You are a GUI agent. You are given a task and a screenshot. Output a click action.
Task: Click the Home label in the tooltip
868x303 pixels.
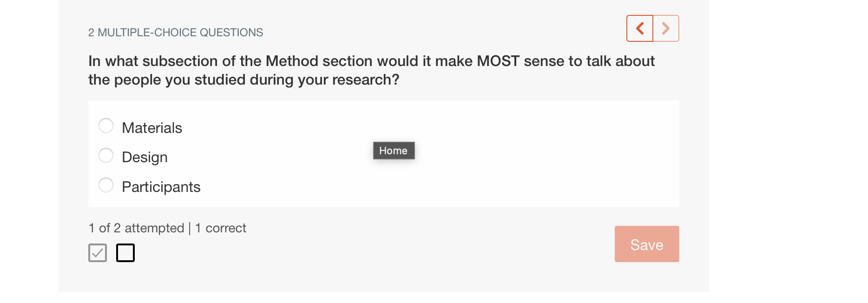pyautogui.click(x=394, y=150)
